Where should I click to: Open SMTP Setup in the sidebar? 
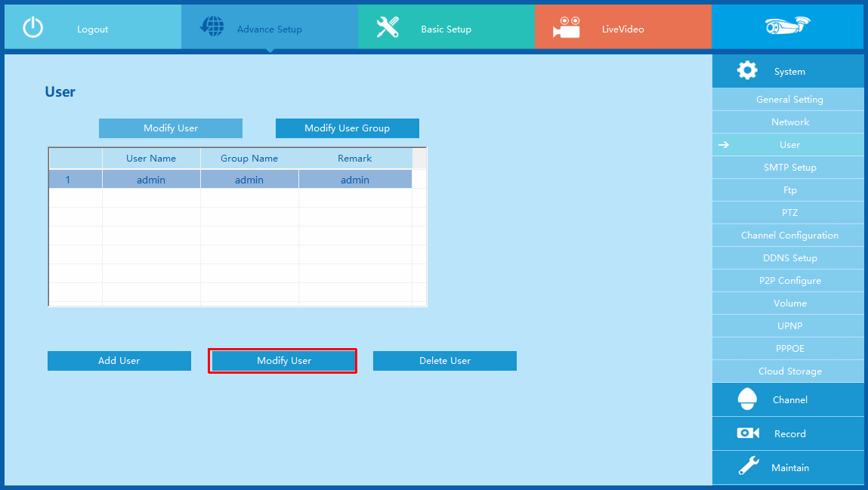[788, 168]
